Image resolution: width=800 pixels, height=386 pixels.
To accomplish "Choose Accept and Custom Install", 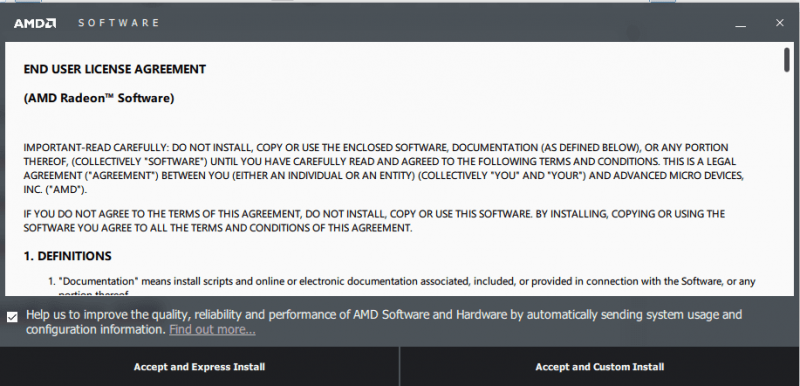I will tap(600, 367).
